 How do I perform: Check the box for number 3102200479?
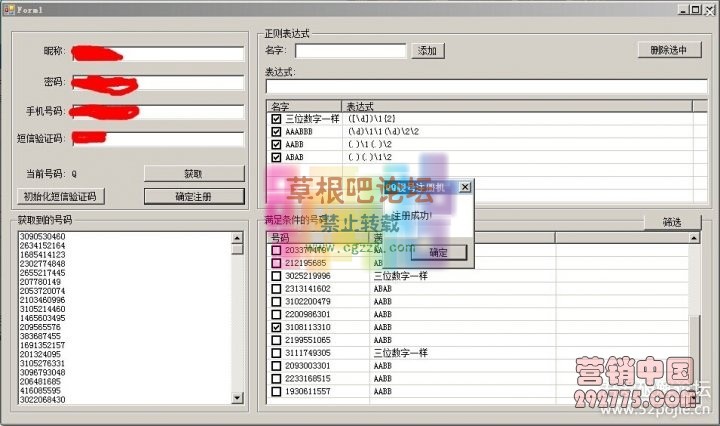coord(276,302)
